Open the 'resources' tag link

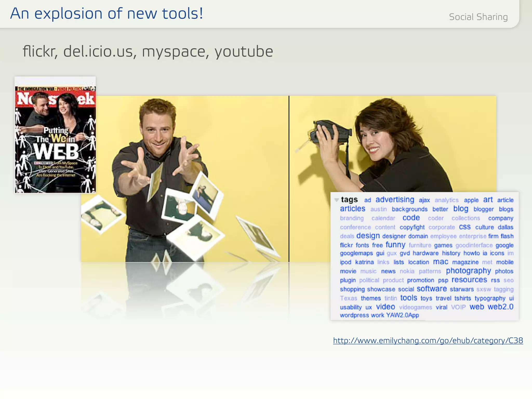point(469,280)
